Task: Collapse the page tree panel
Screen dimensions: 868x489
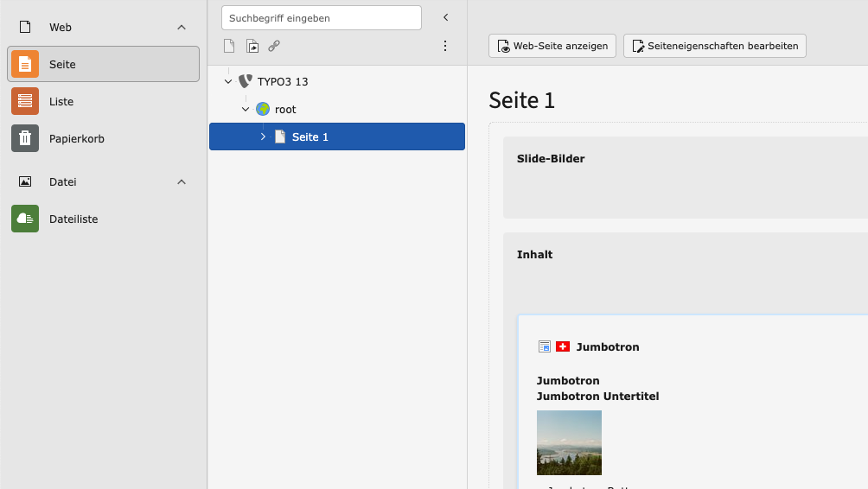Action: click(x=445, y=17)
